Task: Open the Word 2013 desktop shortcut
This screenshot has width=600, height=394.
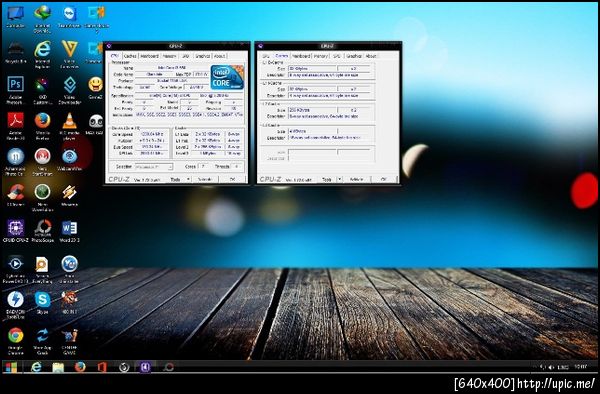Action: click(69, 231)
